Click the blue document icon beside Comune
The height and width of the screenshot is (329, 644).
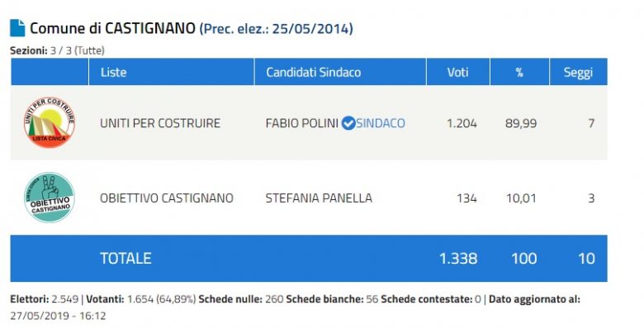pyautogui.click(x=17, y=28)
